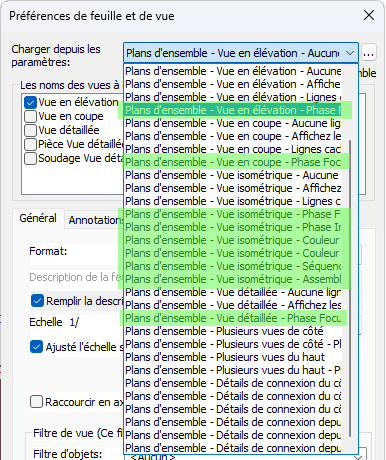Image resolution: width=386 pixels, height=460 pixels.
Task: Uncheck the Vue en élévation checkbox
Action: point(30,102)
